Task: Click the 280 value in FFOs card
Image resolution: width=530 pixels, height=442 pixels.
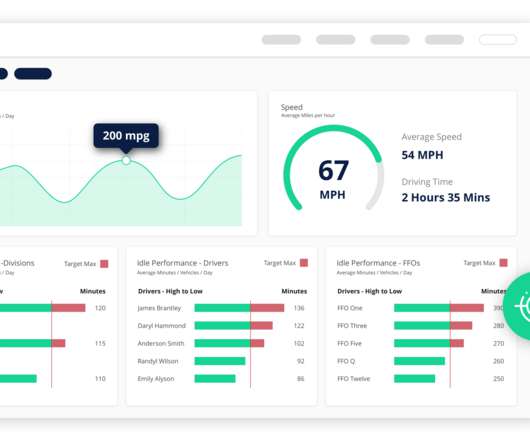Action: 499,325
